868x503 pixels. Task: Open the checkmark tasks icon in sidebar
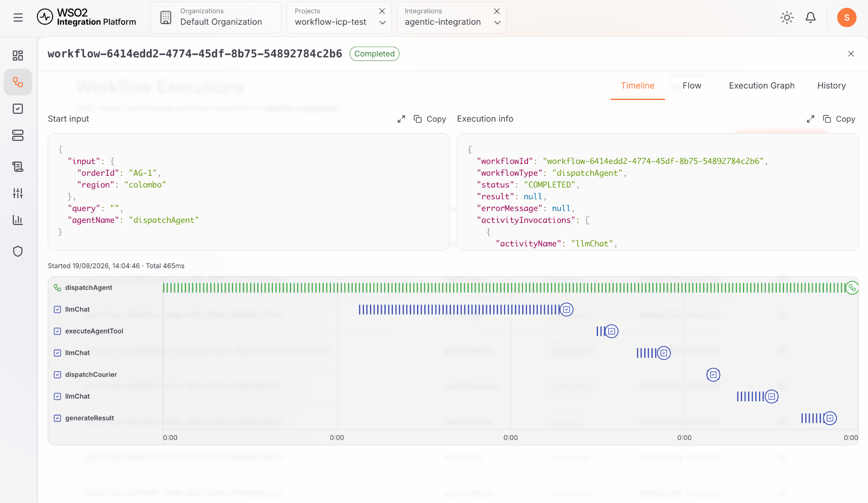18,109
